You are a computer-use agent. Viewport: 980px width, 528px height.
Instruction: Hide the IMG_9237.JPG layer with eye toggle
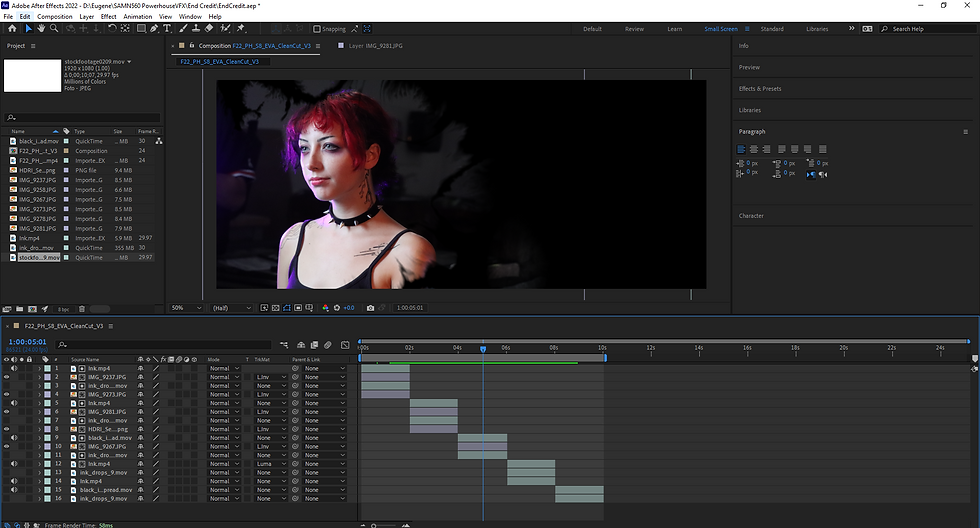click(x=7, y=377)
